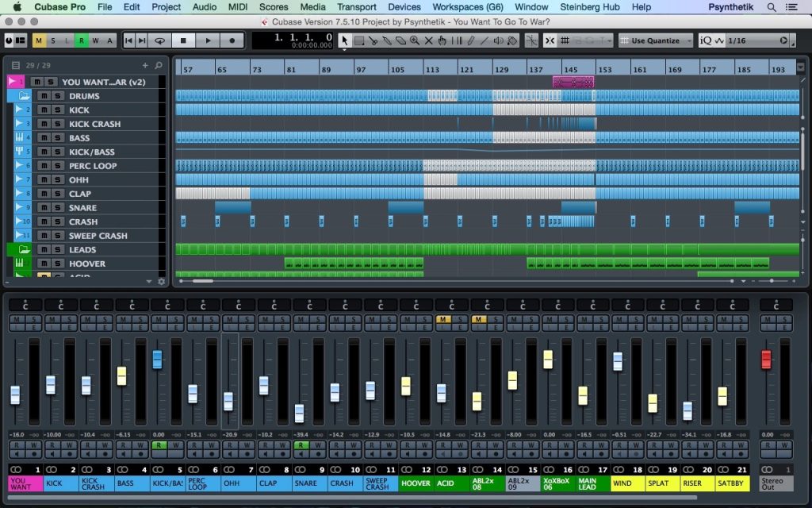Select the Glue tool

386,40
